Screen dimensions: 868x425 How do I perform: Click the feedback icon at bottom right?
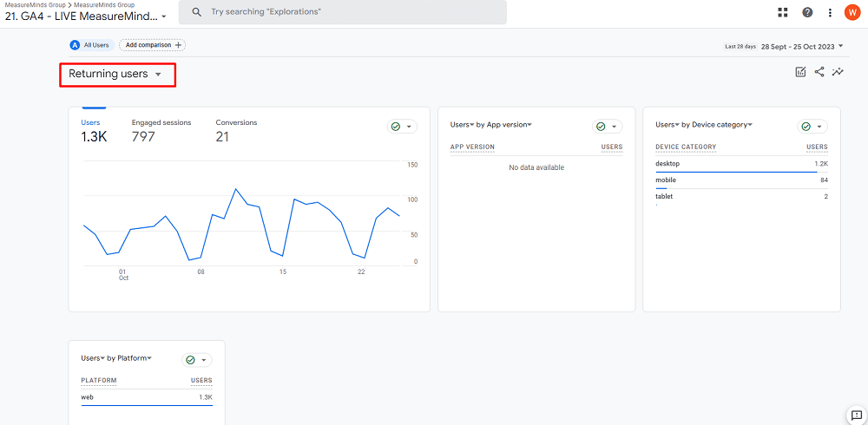tap(853, 415)
